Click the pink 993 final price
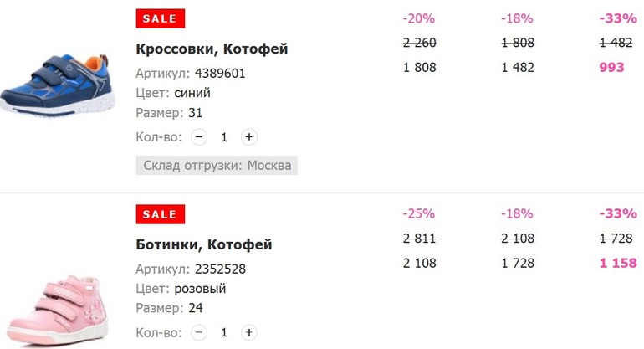The width and height of the screenshot is (644, 349). (x=612, y=67)
